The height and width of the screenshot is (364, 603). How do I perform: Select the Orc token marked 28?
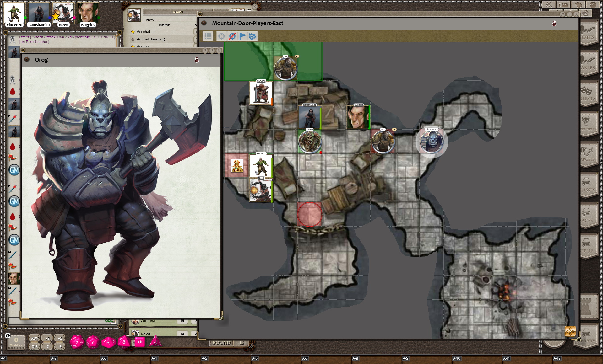(383, 142)
